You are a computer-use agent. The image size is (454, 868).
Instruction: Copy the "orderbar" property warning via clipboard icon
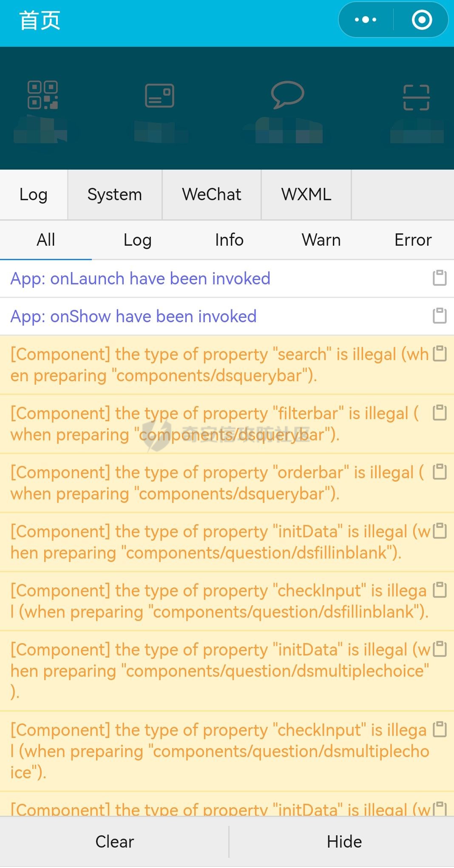440,472
